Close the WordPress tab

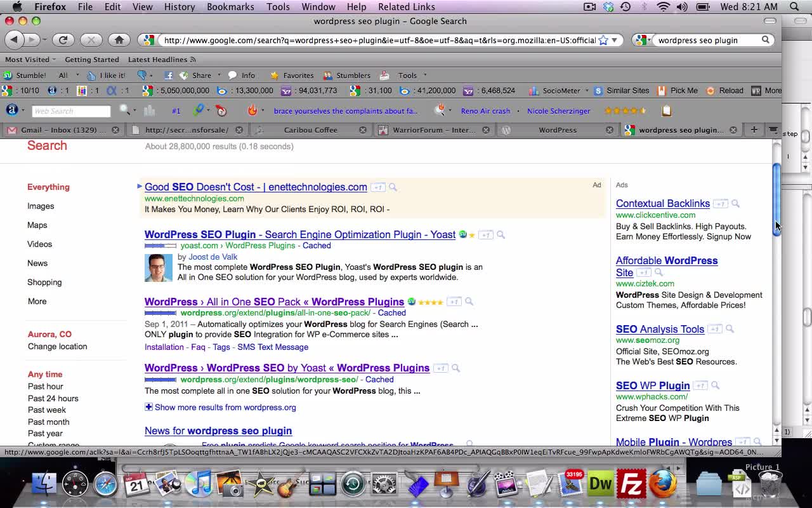[x=609, y=130]
